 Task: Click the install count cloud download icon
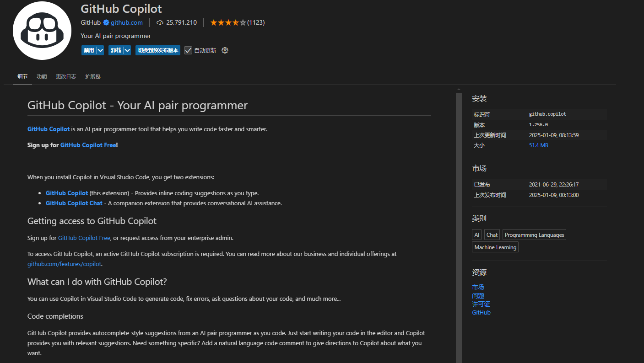160,22
